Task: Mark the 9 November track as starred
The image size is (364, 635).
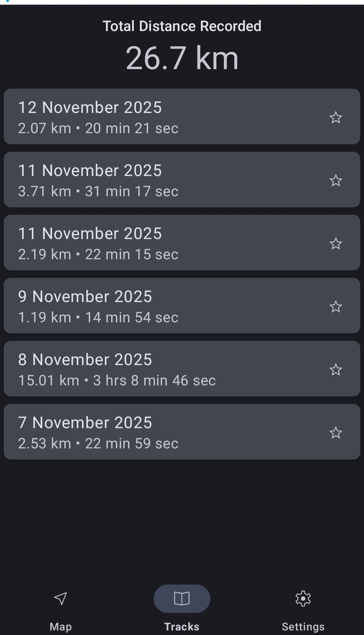Action: 336,307
